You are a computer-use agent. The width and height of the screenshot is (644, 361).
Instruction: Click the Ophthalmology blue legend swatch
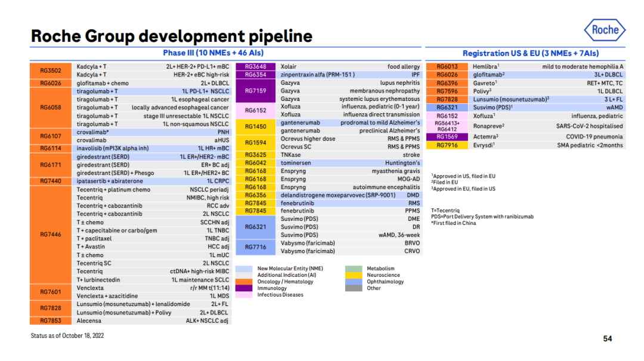coord(354,282)
